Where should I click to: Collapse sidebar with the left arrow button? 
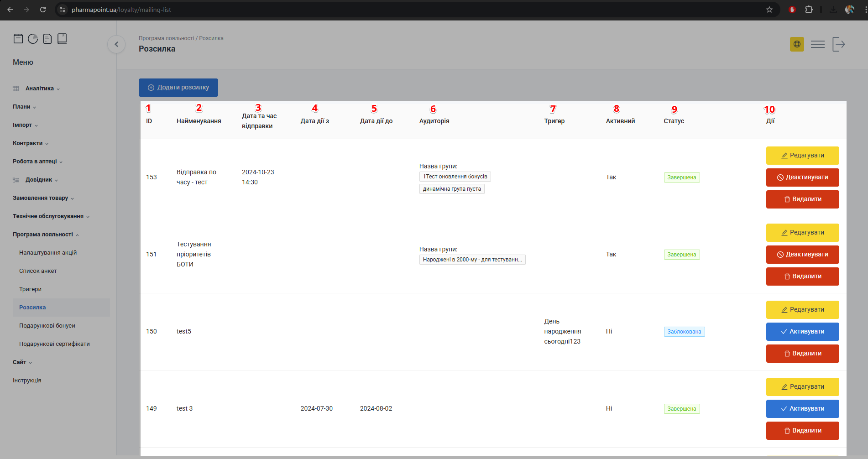tap(116, 44)
